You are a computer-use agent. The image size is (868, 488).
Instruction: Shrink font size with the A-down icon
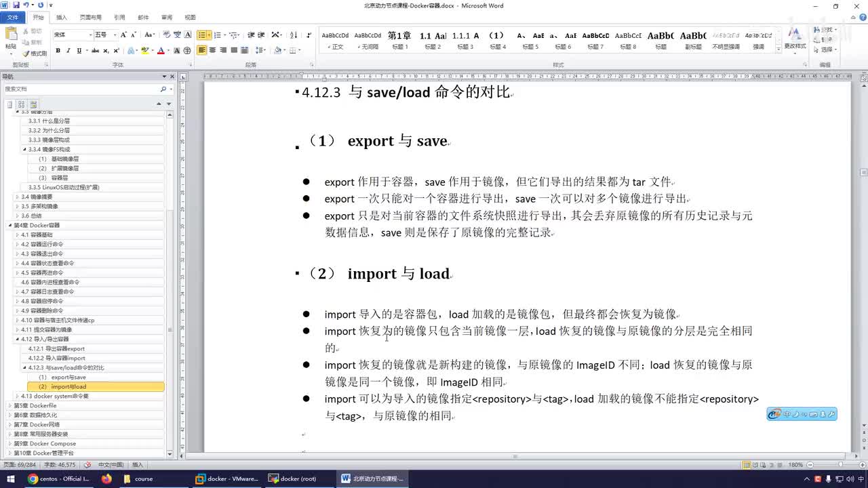coord(134,35)
